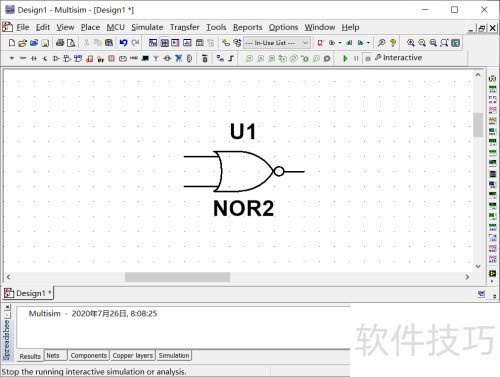
Task: Click the Place Analog op-amp icon
Action: pyautogui.click(x=56, y=58)
